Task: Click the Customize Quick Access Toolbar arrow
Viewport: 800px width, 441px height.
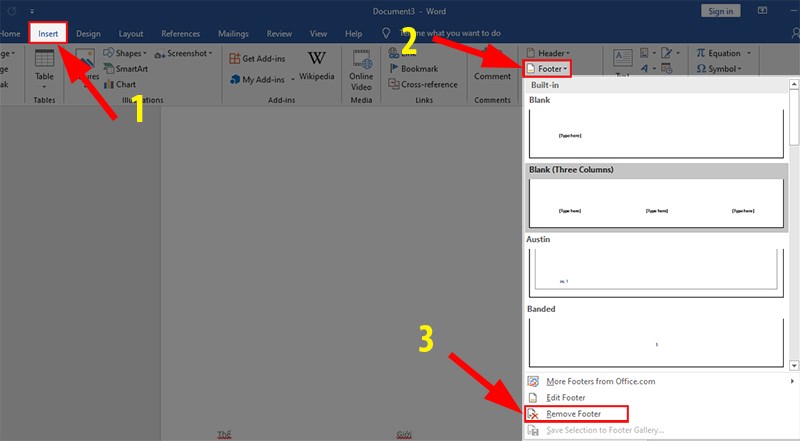Action: point(32,11)
